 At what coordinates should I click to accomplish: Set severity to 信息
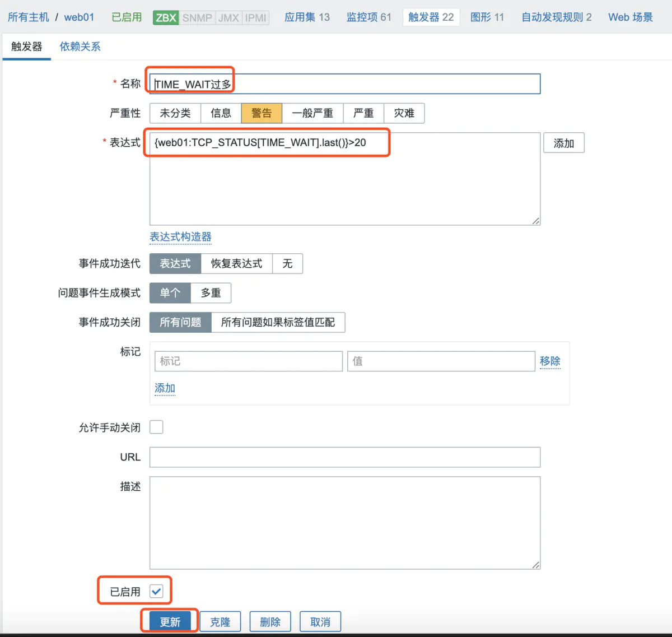tap(220, 113)
